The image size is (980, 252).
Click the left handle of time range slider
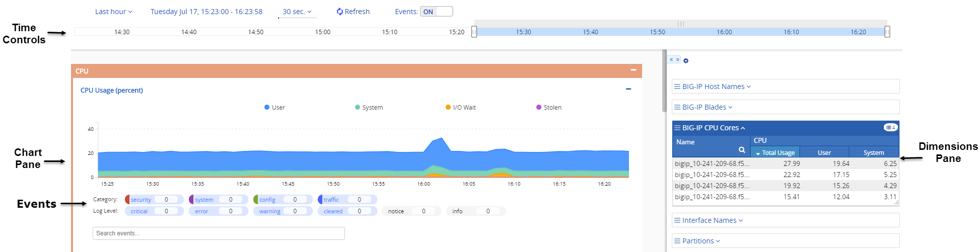(x=474, y=32)
